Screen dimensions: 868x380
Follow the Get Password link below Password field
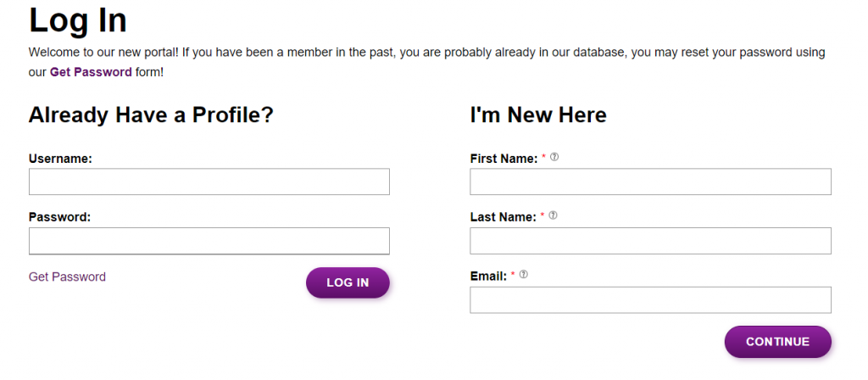pos(67,277)
